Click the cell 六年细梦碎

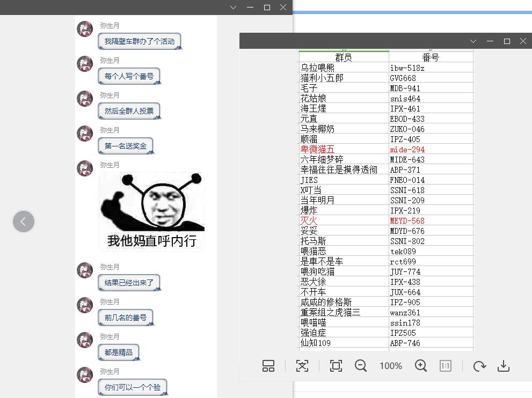pos(344,159)
